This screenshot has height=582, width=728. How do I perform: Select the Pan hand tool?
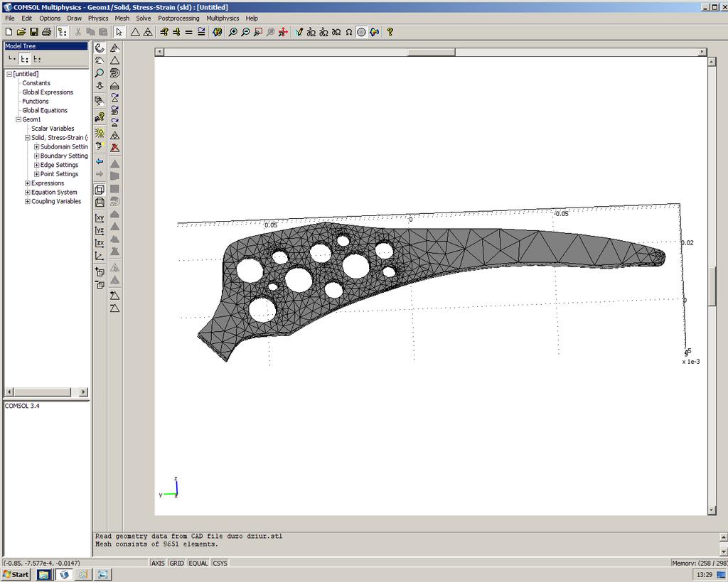pyautogui.click(x=100, y=60)
